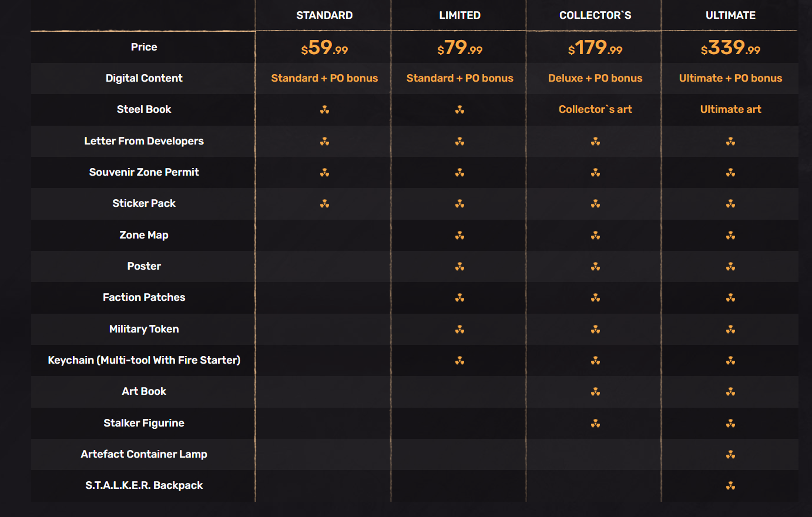The height and width of the screenshot is (517, 812).
Task: Click the "Collector`s art" steel book text
Action: [595, 109]
